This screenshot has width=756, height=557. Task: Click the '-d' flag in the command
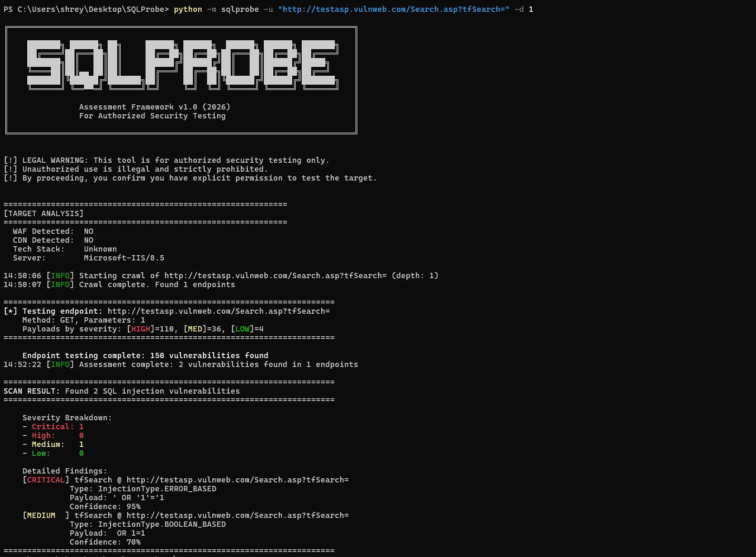pyautogui.click(x=519, y=9)
